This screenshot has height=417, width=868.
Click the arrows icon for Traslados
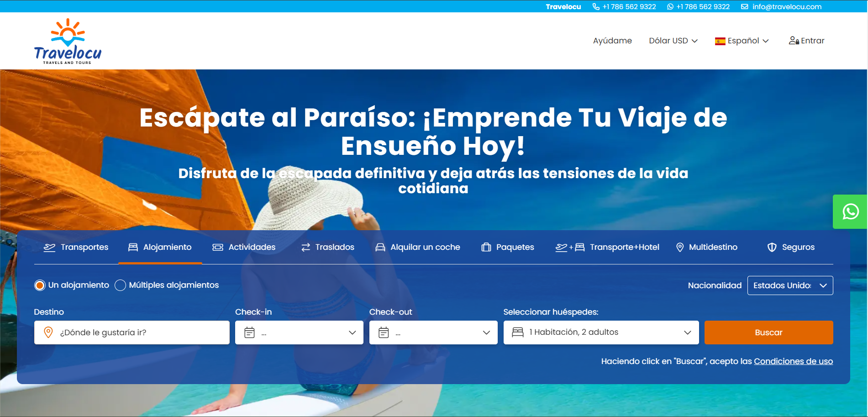306,247
